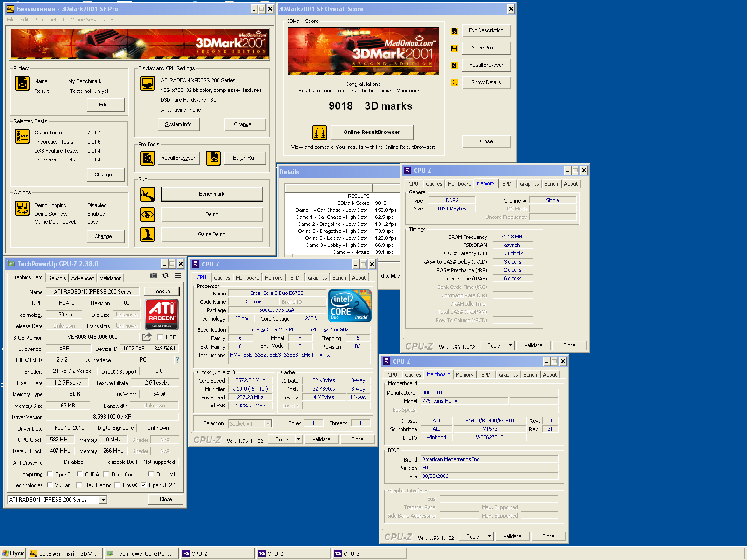Toggle the OpenGL 2.1 checkbox
This screenshot has width=747, height=560.
point(143,485)
